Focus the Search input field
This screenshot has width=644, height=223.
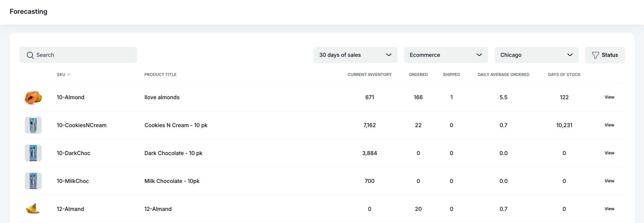coord(84,55)
